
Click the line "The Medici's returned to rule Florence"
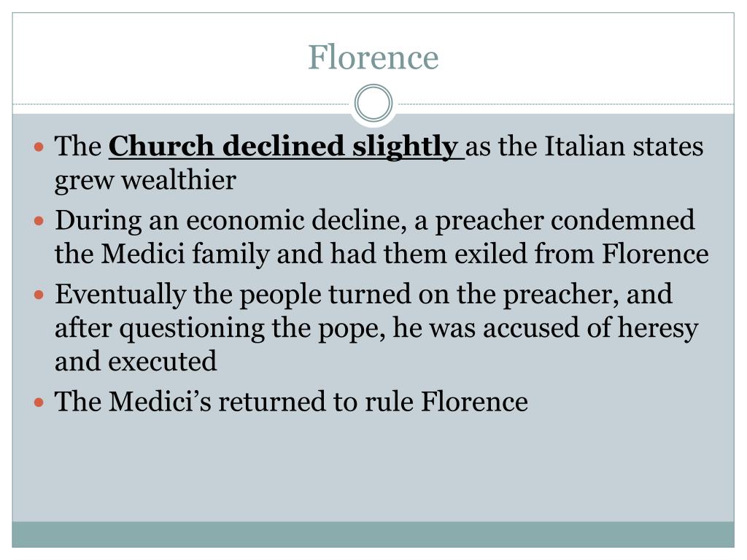click(291, 402)
